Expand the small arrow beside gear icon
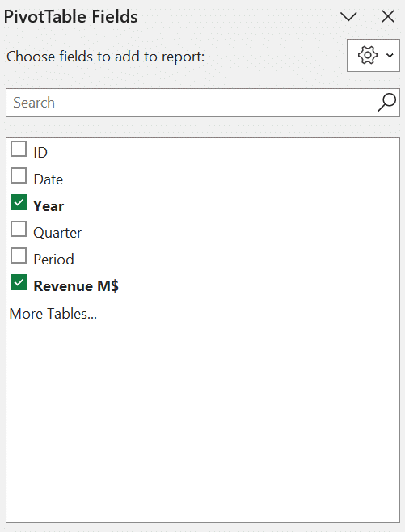Image resolution: width=405 pixels, height=532 pixels. tap(390, 55)
